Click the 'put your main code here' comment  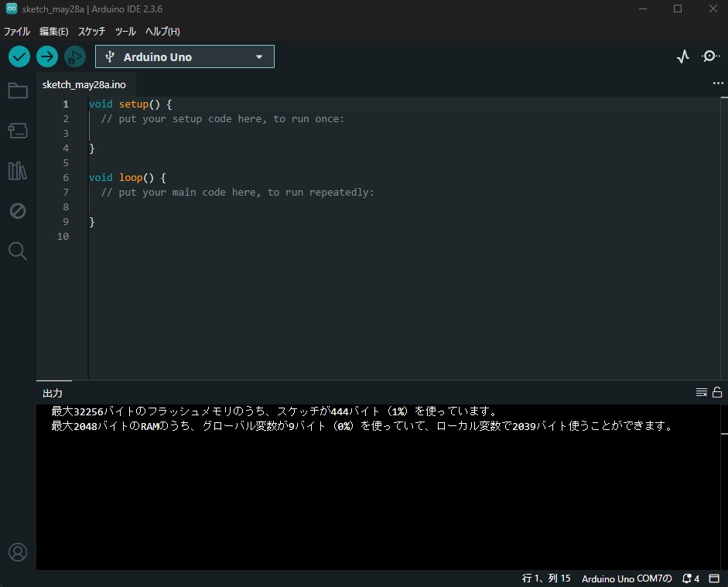tap(238, 192)
